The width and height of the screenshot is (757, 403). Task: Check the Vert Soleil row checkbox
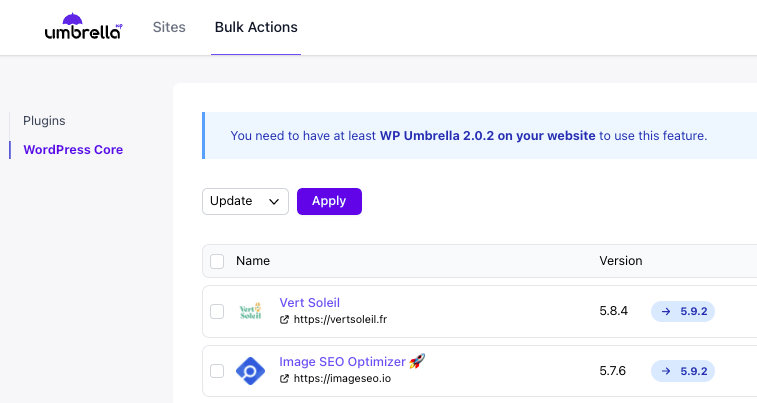coord(217,311)
